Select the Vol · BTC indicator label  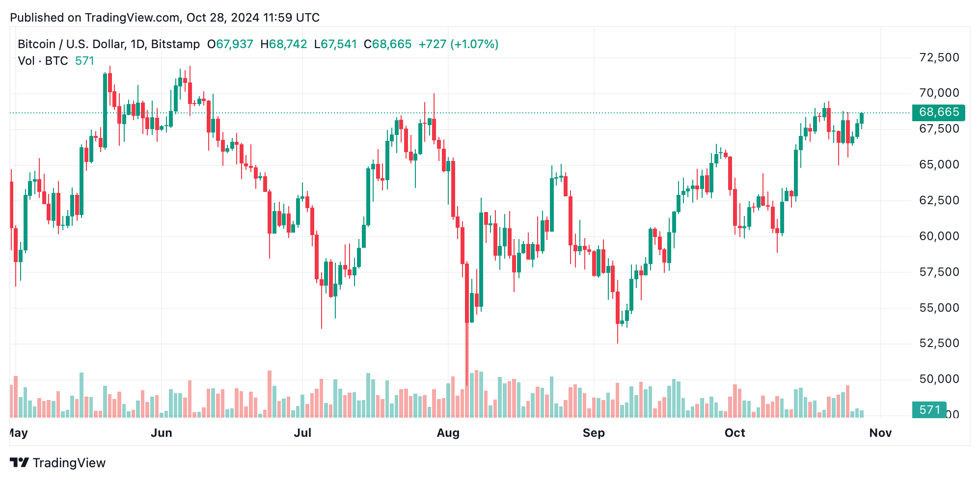point(43,61)
